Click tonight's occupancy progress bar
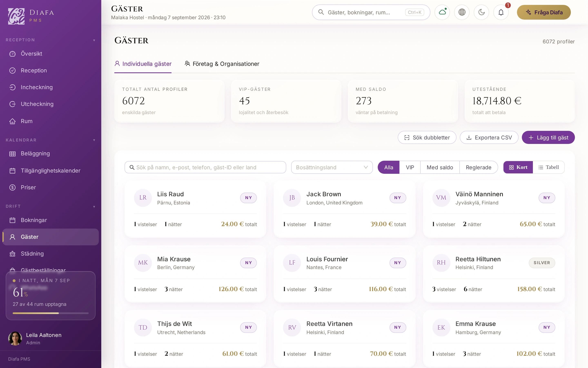 51,313
